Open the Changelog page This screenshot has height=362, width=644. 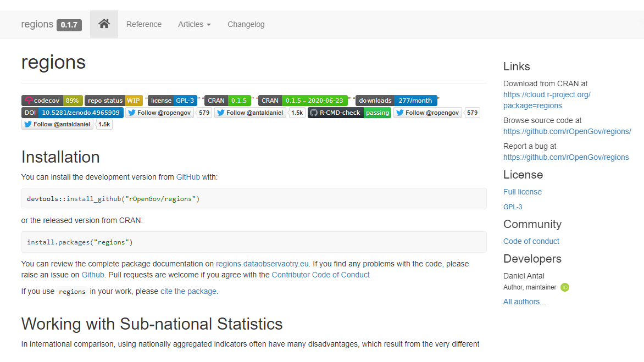246,24
